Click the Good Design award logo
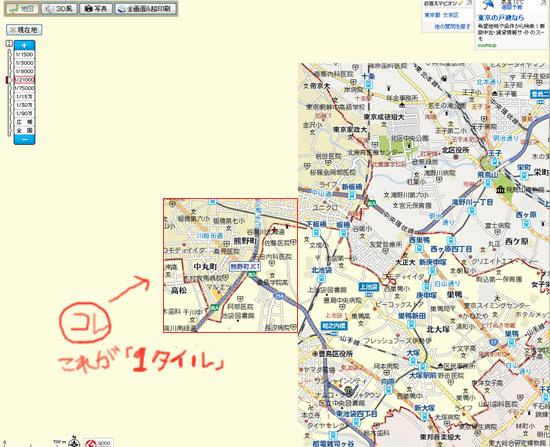Viewport: 550px width, 447px height. click(x=99, y=443)
